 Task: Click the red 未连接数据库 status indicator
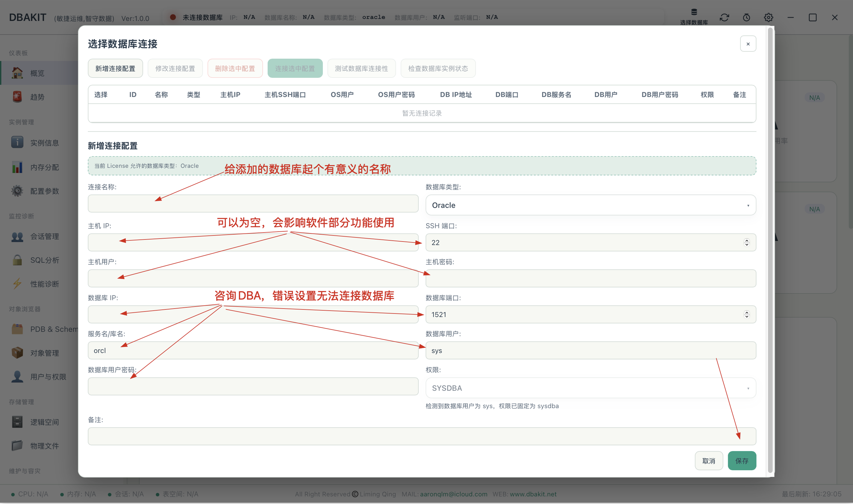pyautogui.click(x=173, y=17)
